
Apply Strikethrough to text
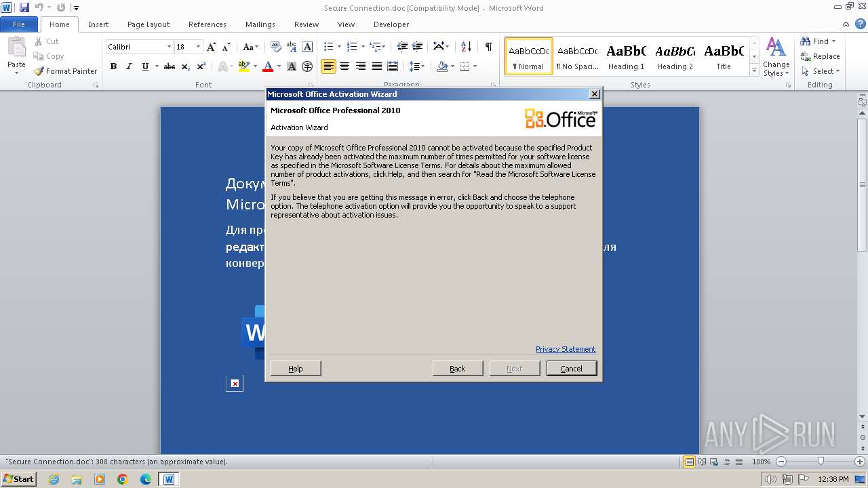point(170,66)
